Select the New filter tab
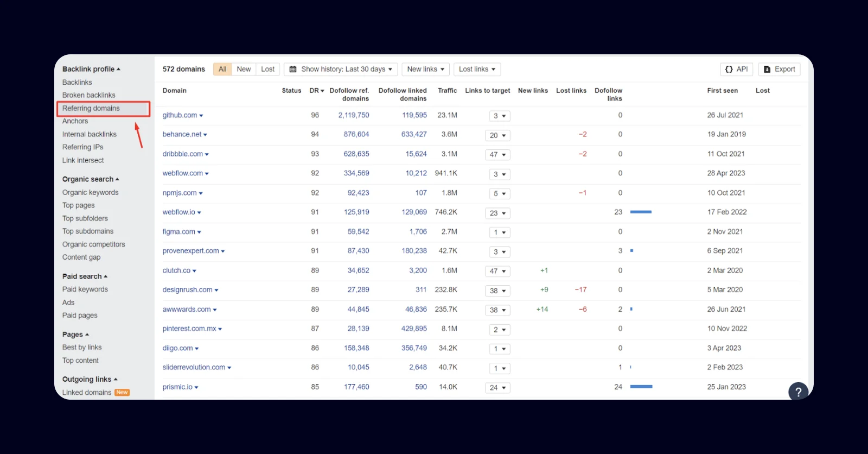This screenshot has height=454, width=868. 244,69
